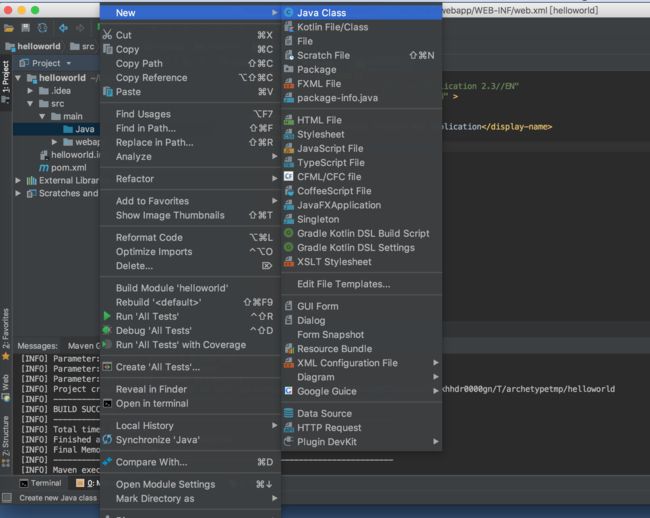The image size is (650, 518).
Task: Click the Plugin DevKit icon
Action: (289, 442)
